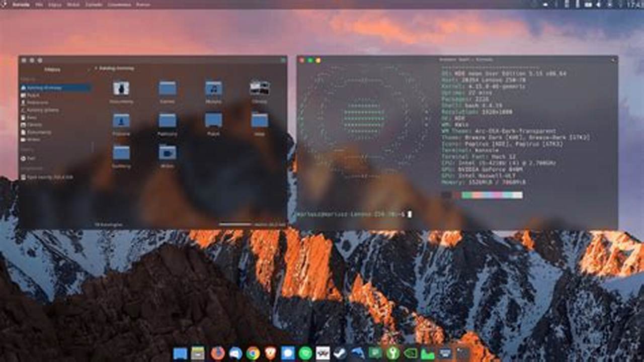The height and width of the screenshot is (362, 644).
Task: Open the Muzyka folder in the file manager
Action: pos(213,90)
